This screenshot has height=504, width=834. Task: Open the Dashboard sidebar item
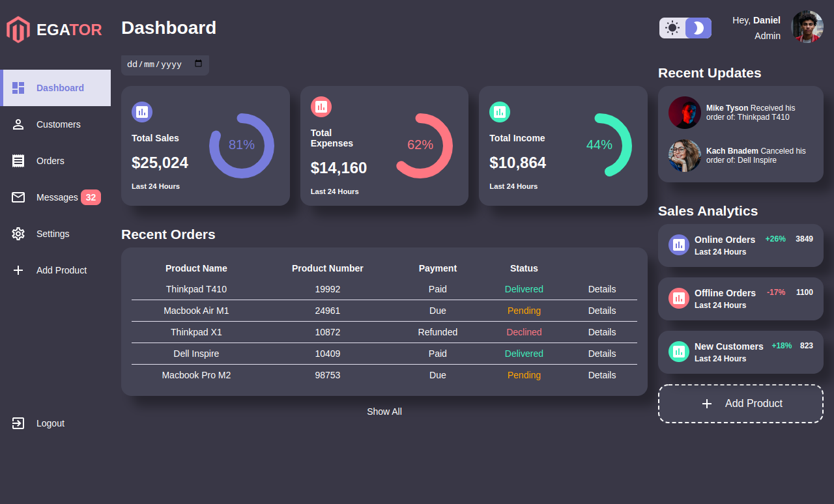(x=55, y=88)
